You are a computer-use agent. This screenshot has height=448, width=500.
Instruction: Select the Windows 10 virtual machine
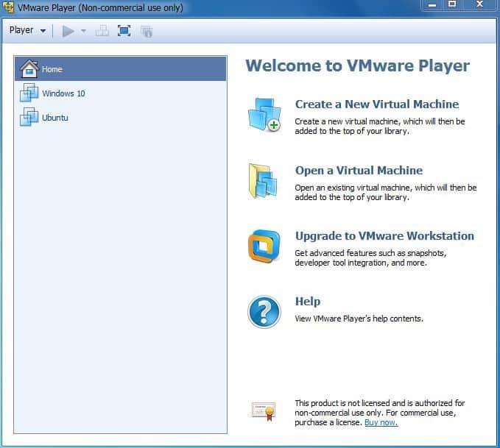click(x=121, y=93)
